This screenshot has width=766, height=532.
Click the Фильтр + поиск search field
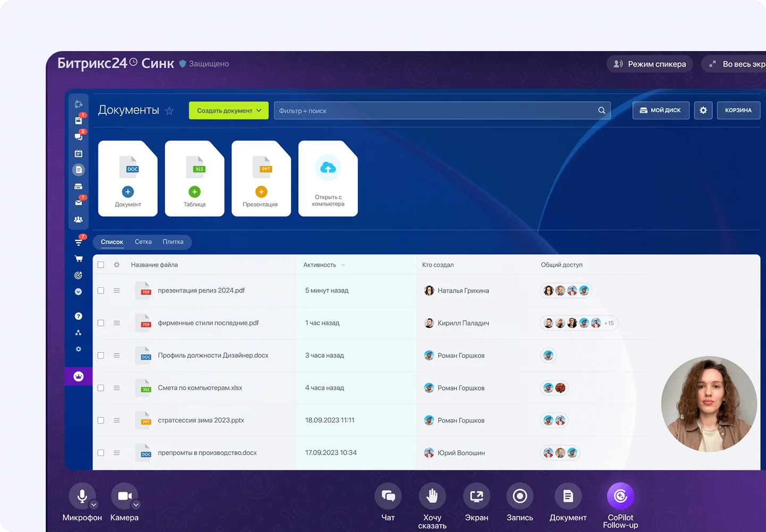coord(436,111)
